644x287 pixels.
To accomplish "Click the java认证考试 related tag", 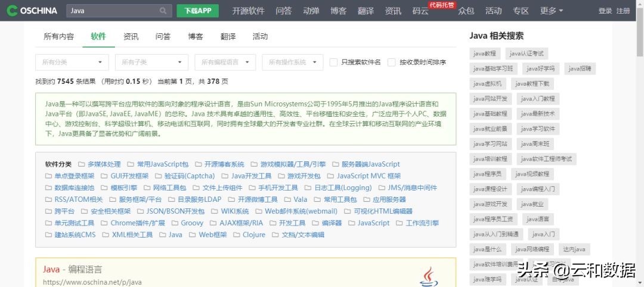I will pos(527,54).
